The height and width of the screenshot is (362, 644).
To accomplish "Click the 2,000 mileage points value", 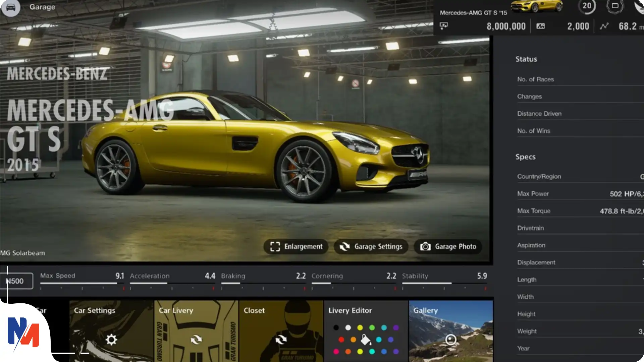I will (x=578, y=26).
